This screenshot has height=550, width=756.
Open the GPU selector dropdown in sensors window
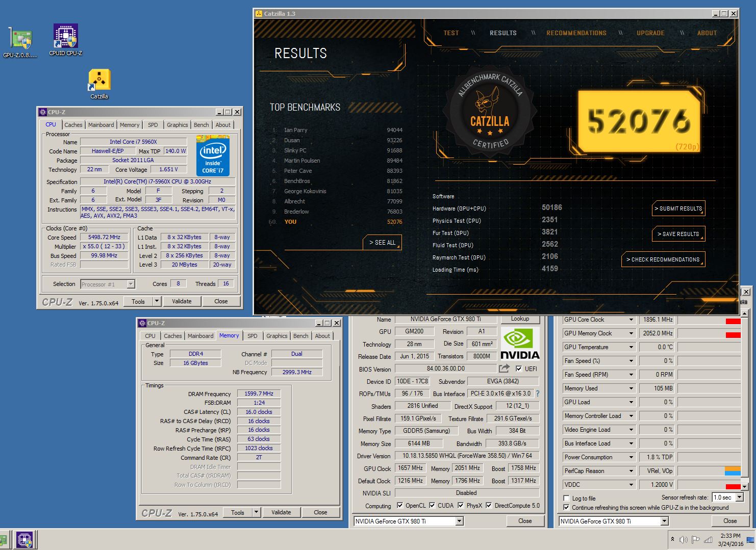pyautogui.click(x=664, y=521)
